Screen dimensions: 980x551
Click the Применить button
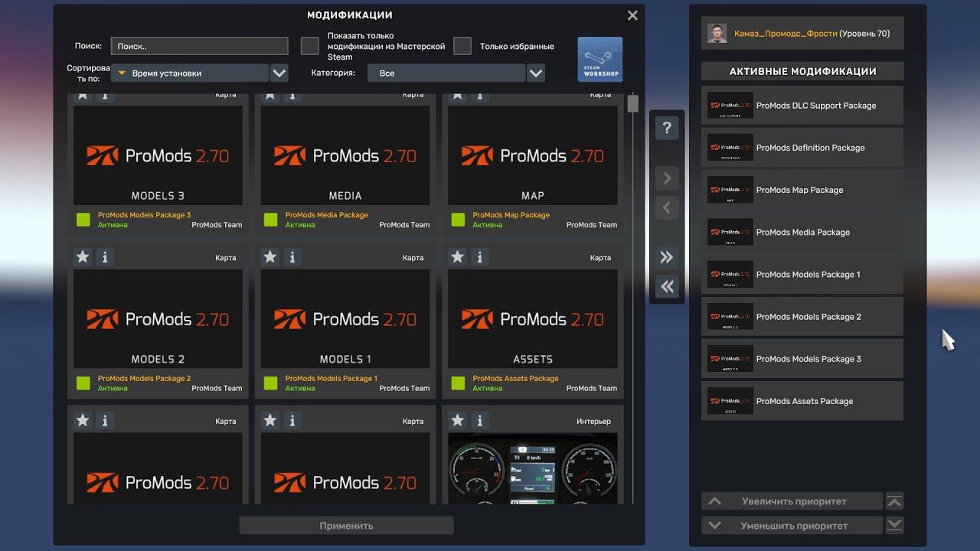pos(347,526)
